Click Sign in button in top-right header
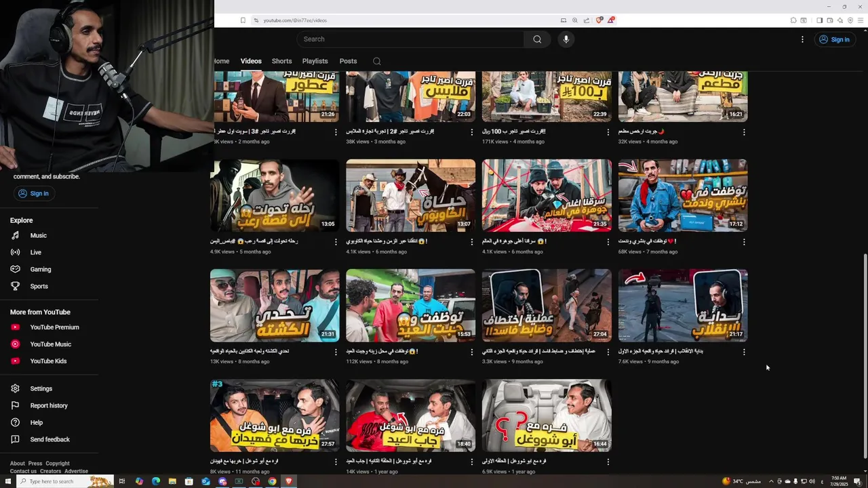The image size is (868, 488). (834, 39)
